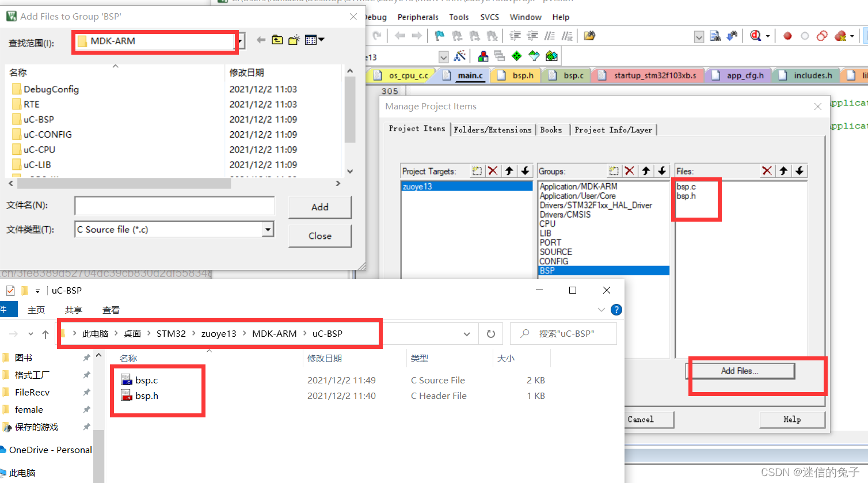The height and width of the screenshot is (483, 868).
Task: Switch to Folders/Extensions tab
Action: 493,130
